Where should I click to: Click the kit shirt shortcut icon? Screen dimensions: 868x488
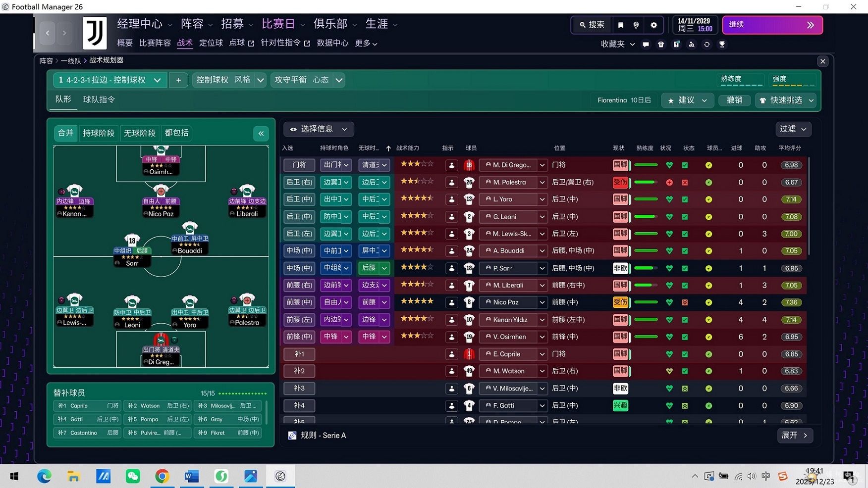point(661,45)
